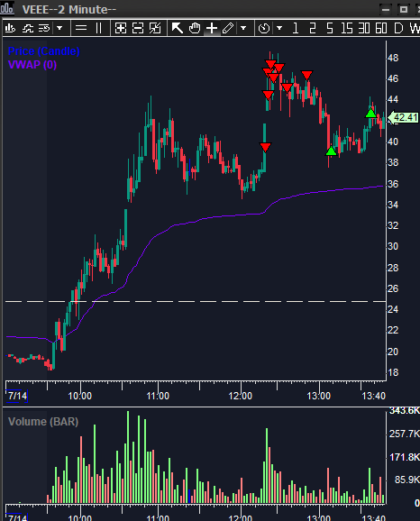Click the 7/14 date label on price axis
Viewport: 420px width, 521px height.
pyautogui.click(x=17, y=396)
